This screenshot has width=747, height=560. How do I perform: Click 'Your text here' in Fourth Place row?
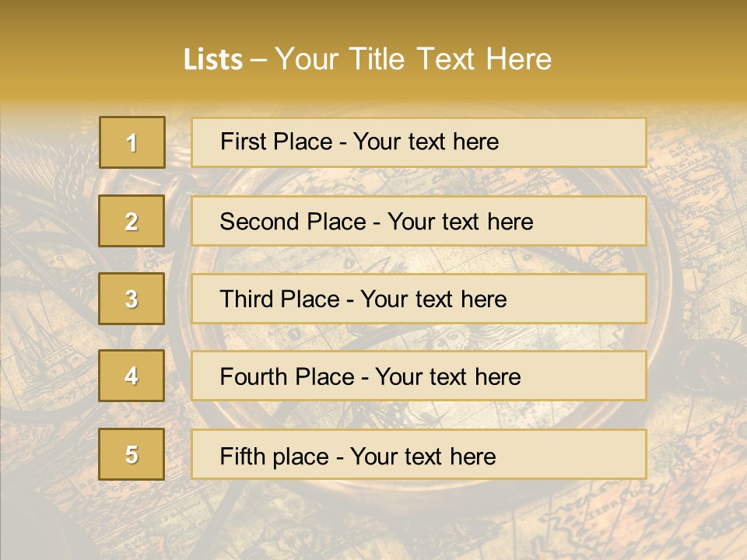pos(447,377)
